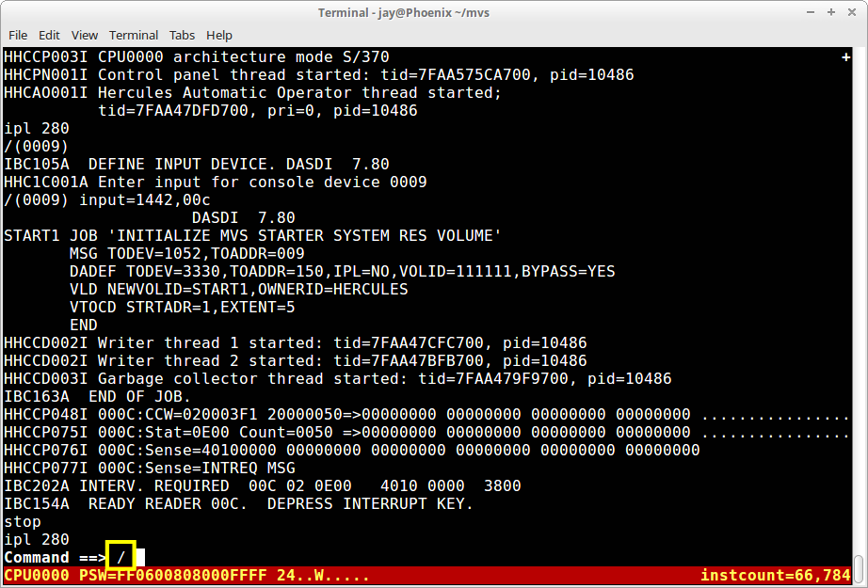868x588 pixels.
Task: Close the terminal window
Action: coord(852,12)
